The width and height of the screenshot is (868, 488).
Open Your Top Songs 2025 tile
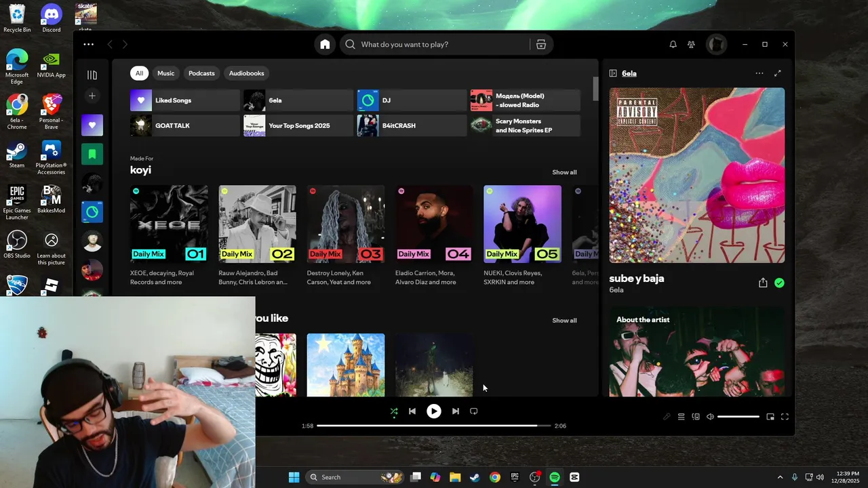298,125
